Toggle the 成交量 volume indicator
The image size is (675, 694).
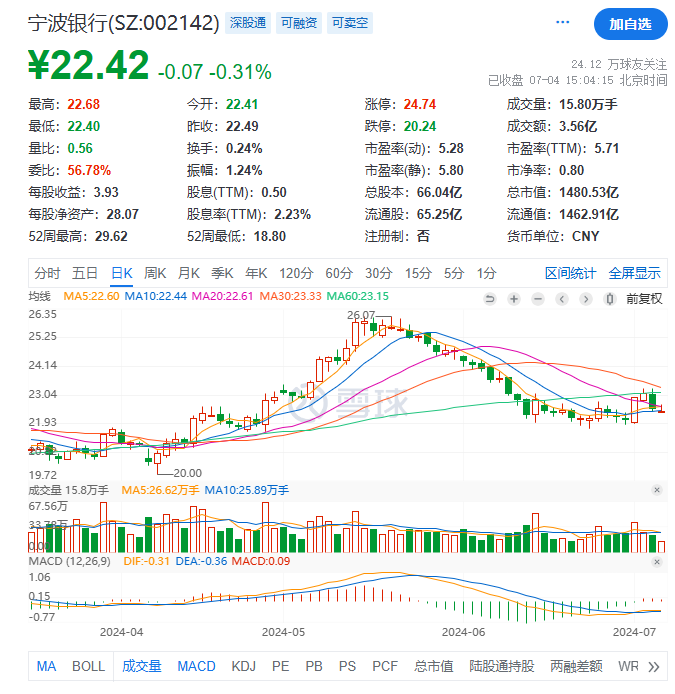tap(142, 667)
